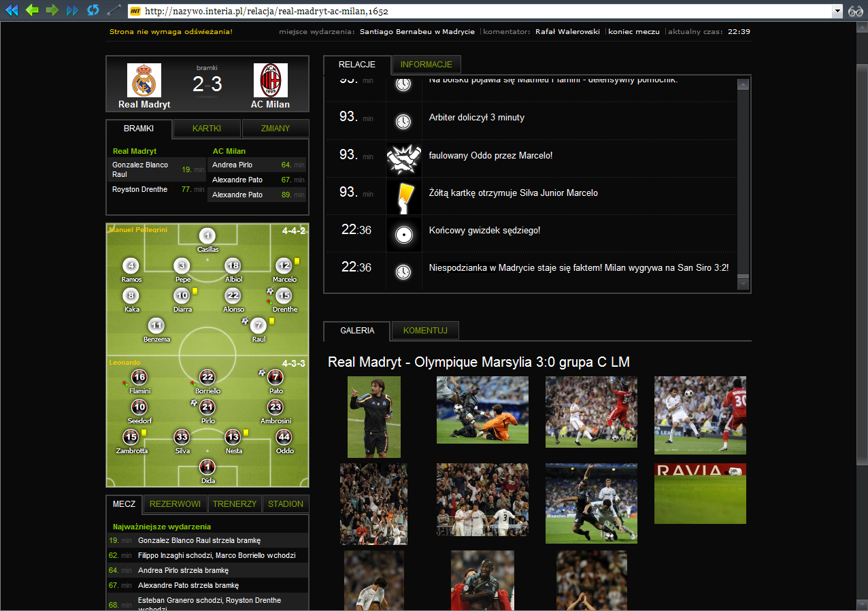Screen dimensions: 868x611
Task: Click the green forward arrow icon
Action: pos(52,10)
